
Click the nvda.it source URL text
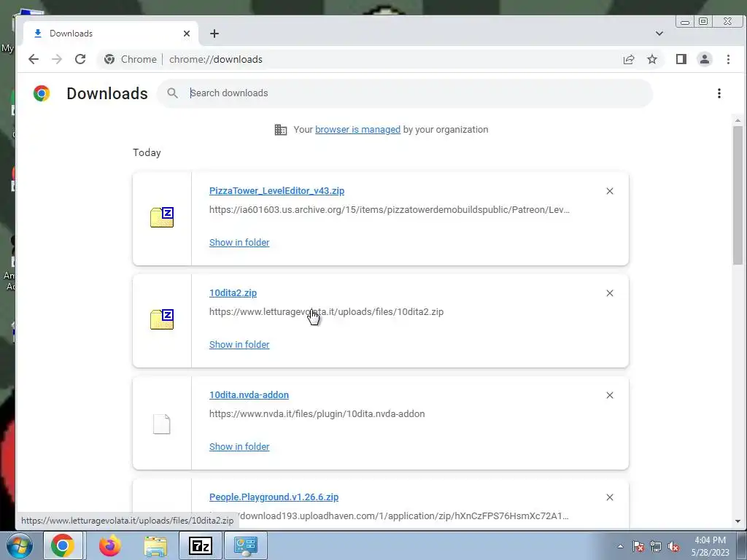317,414
